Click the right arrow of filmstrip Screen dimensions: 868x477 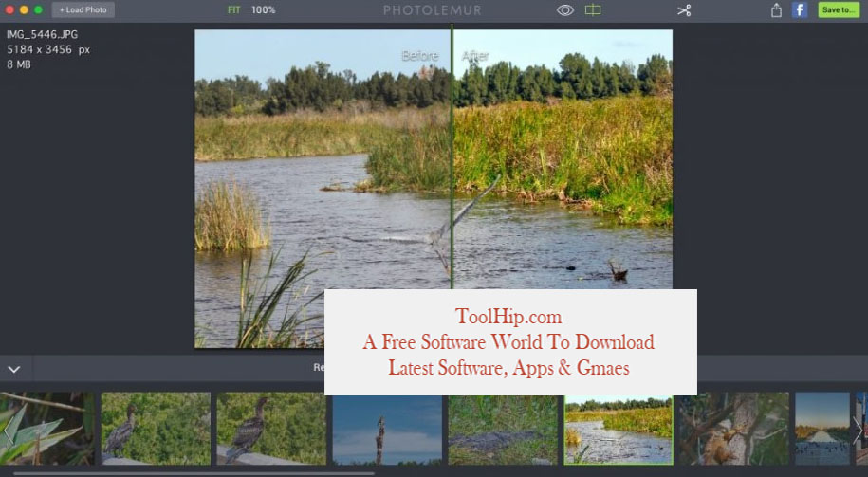(x=858, y=430)
